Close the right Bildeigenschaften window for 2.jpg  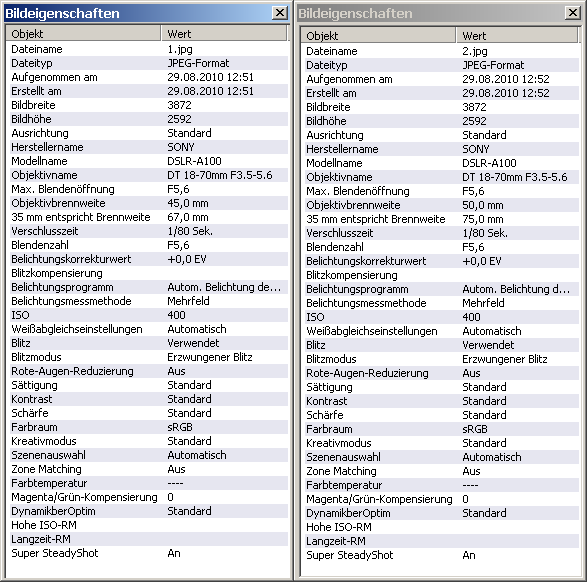click(572, 13)
